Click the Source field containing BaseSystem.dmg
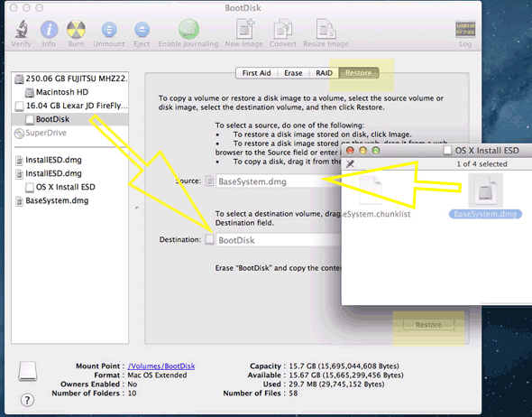532x417 pixels. click(279, 181)
